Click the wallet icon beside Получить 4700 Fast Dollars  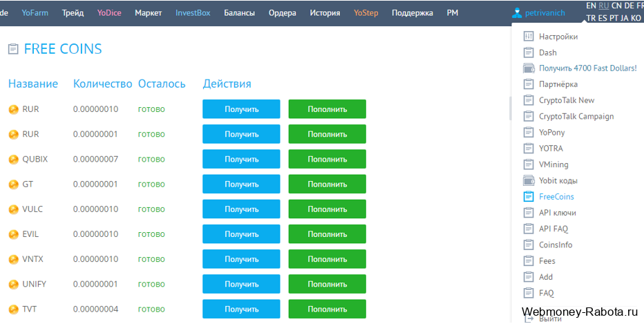(529, 68)
